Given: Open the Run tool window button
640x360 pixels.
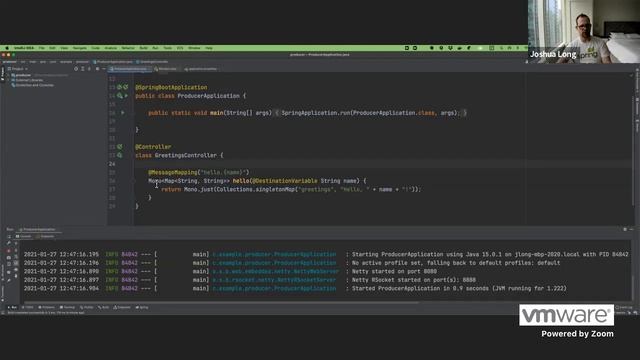Looking at the screenshot, I should 13,307.
